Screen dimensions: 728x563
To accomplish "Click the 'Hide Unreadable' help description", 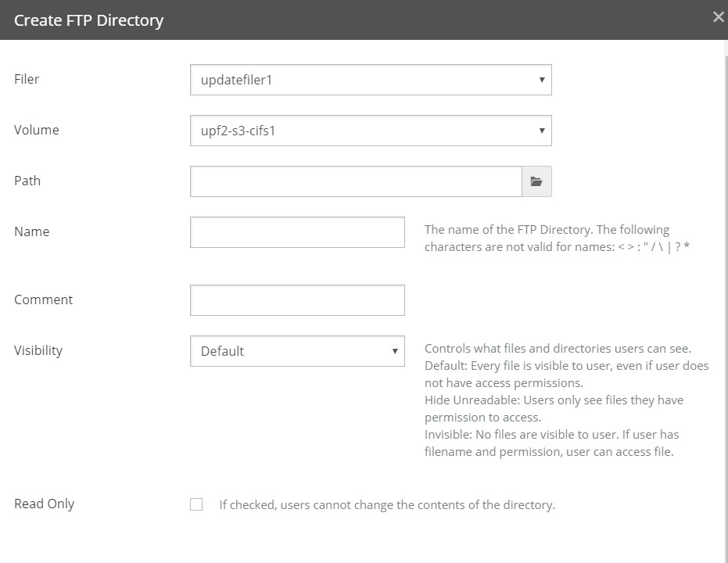I will click(554, 408).
